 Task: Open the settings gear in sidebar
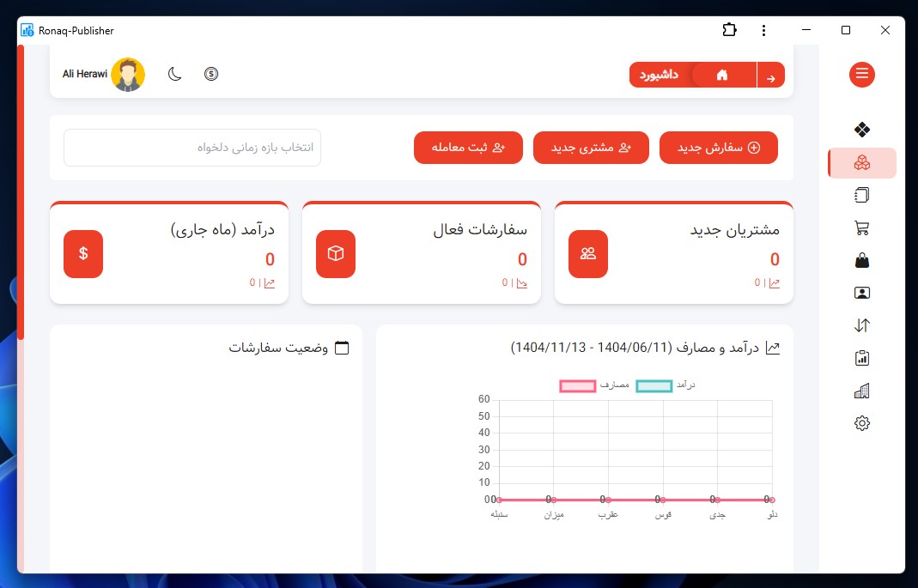pos(862,423)
